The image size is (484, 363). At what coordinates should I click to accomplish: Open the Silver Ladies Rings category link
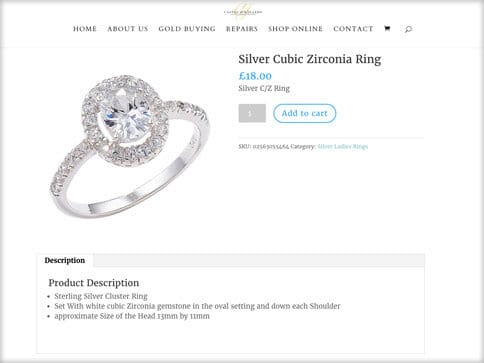pyautogui.click(x=343, y=146)
